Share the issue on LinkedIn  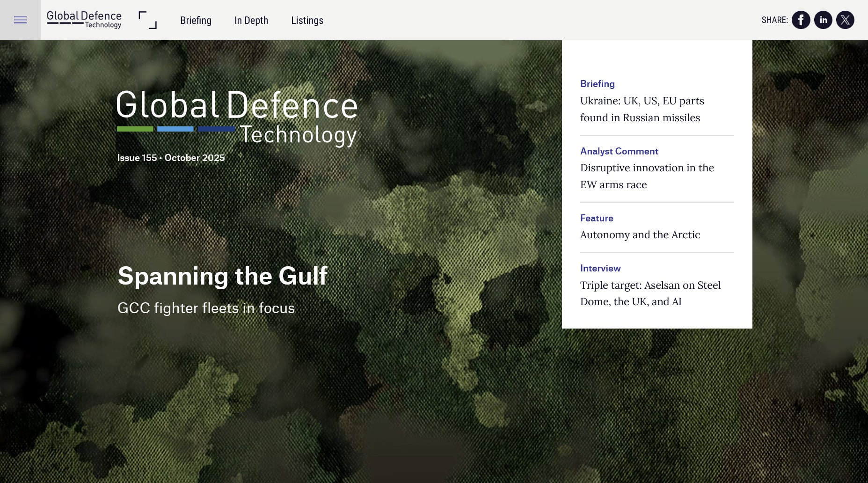point(823,20)
